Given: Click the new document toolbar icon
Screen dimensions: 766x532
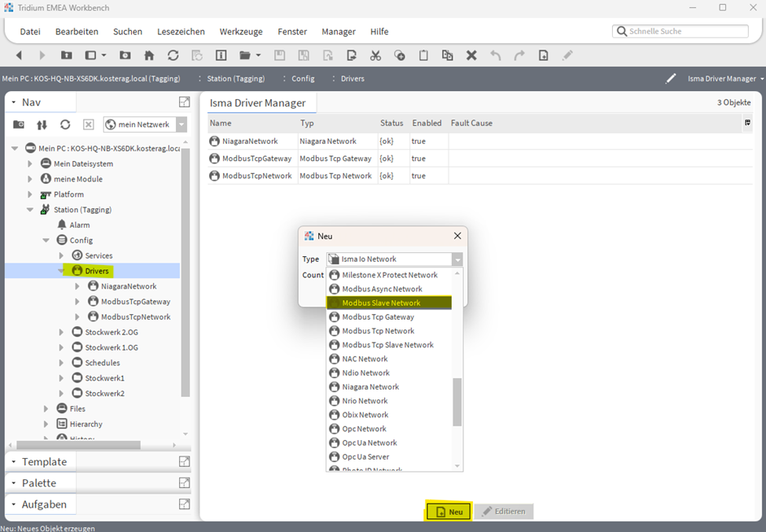Looking at the screenshot, I should (x=543, y=55).
